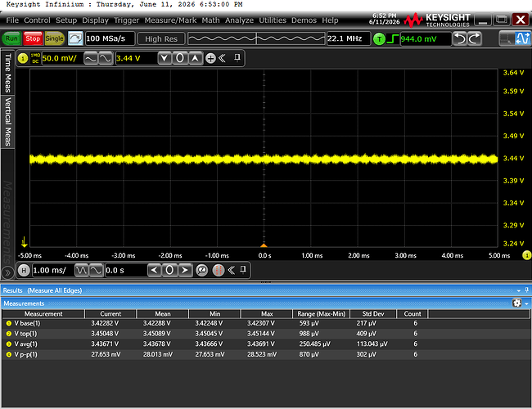Click the horizontal toolbar pin icon
Viewport: 532px width, 409px height.
coord(243,270)
